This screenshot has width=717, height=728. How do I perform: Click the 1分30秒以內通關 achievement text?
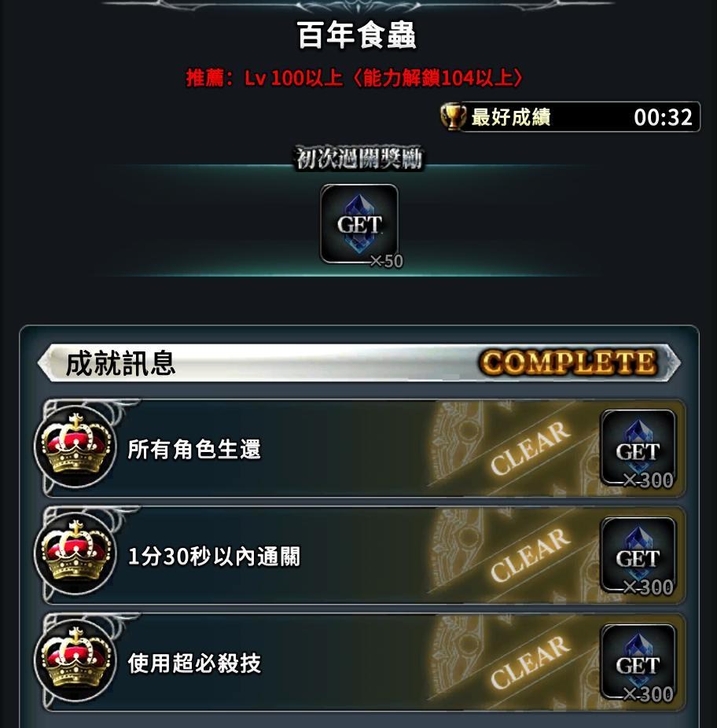click(x=214, y=556)
